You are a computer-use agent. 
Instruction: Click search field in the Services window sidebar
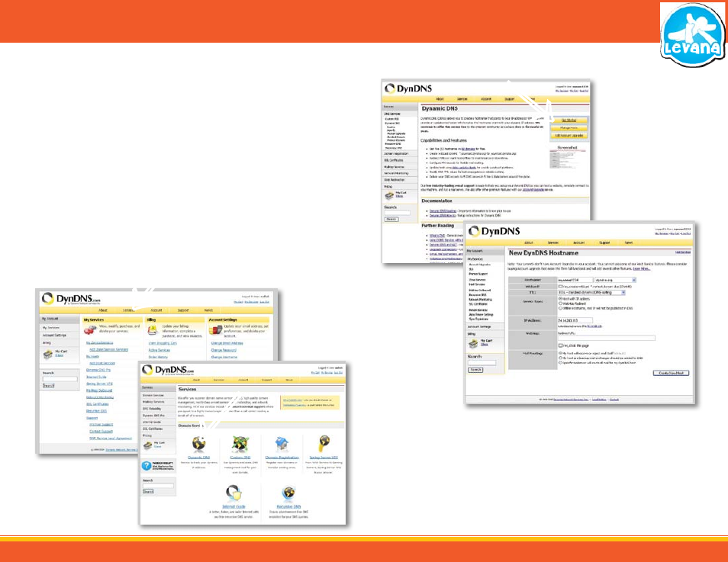(x=158, y=486)
